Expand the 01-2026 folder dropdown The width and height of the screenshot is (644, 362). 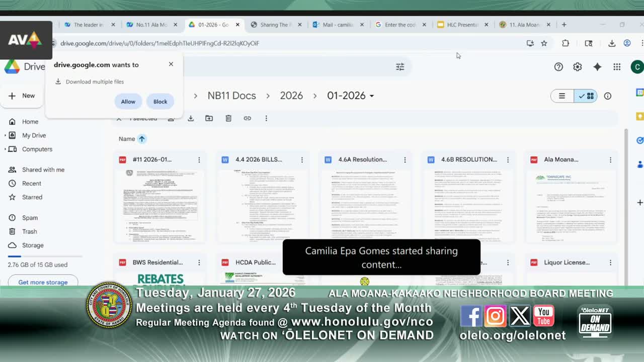tap(372, 96)
